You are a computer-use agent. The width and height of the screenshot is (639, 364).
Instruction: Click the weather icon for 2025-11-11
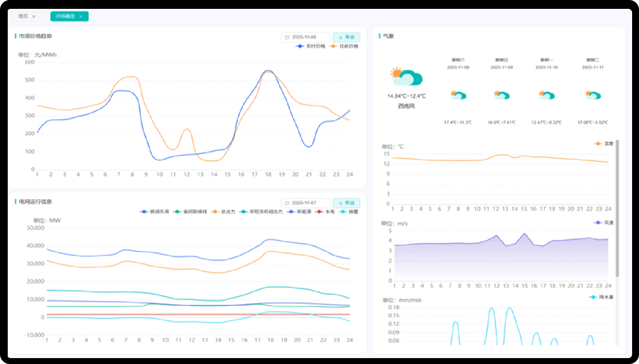point(592,94)
